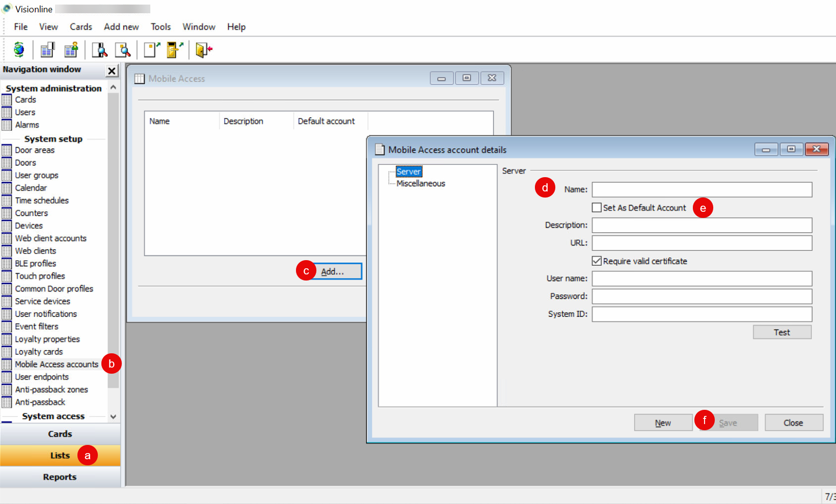Viewport: 836px width, 504px height.
Task: Select the guest card list toolbar icon
Action: point(71,49)
